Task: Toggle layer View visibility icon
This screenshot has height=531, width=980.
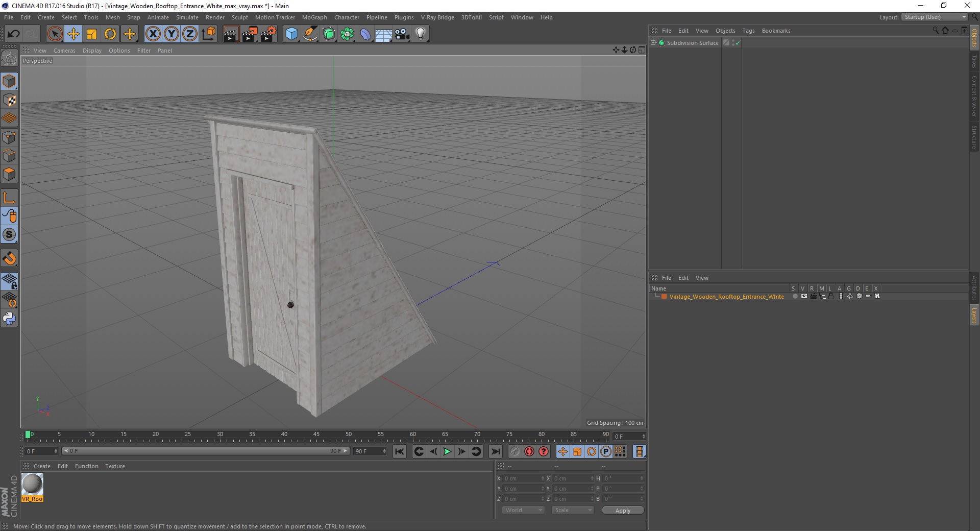Action: click(x=804, y=296)
